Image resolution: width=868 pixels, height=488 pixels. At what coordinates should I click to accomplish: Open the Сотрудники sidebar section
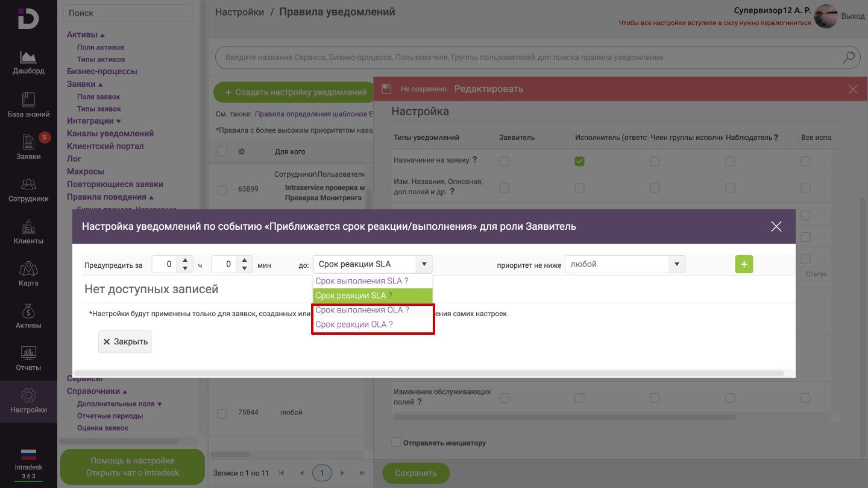[28, 189]
